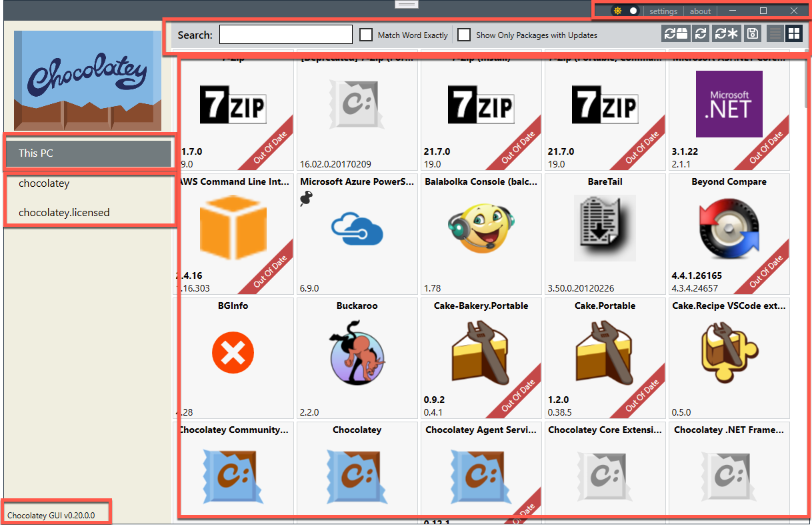Open the Buckaroo package tile
Viewport: 812px width, 525px height.
point(357,358)
